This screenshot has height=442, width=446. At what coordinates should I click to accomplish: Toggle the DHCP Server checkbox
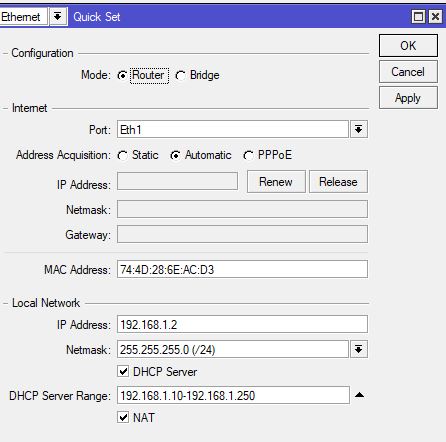click(123, 371)
